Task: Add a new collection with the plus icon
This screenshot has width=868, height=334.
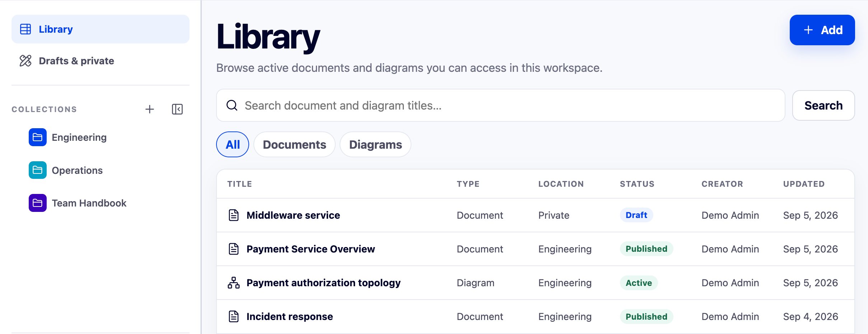Action: point(150,109)
